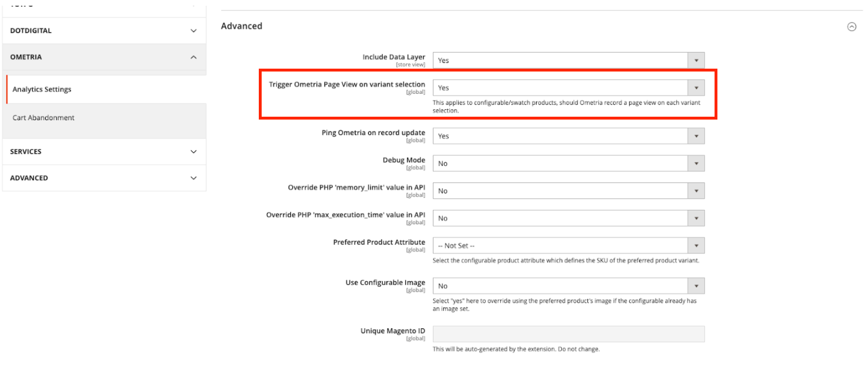Click the 'This applies to configurable/swatch products' note
Viewport: 868px width, 373px height.
566,106
